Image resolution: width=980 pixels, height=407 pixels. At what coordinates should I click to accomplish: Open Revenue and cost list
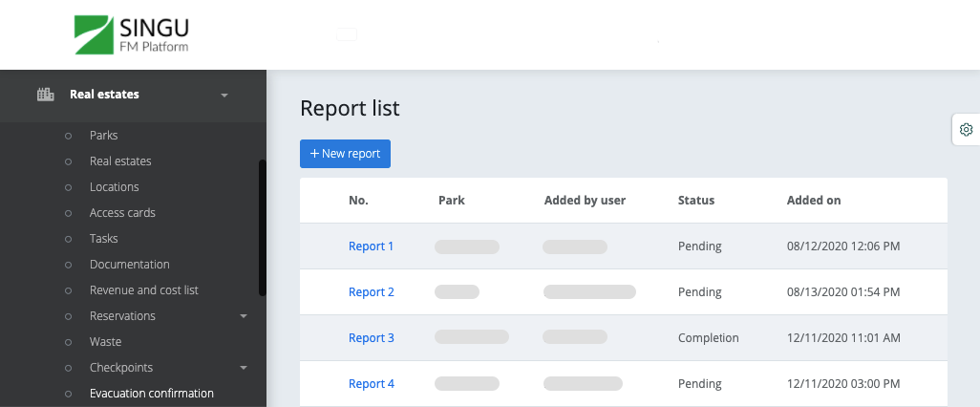[143, 290]
